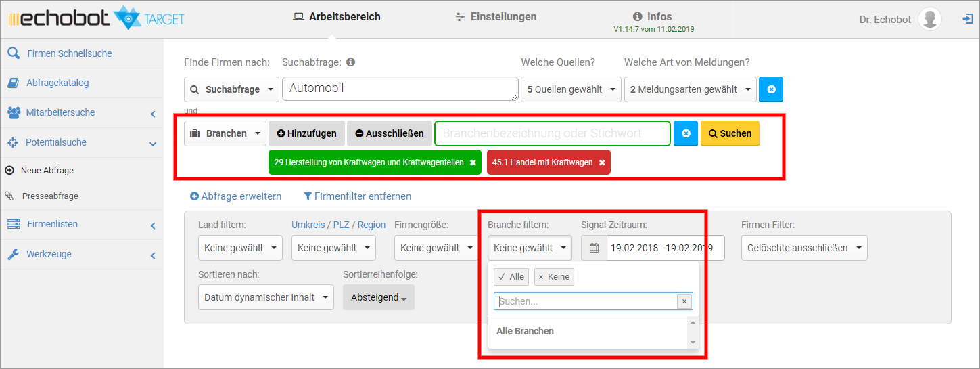Click the calendar icon for Signal-Zeitraum
980x369 pixels.
point(594,248)
